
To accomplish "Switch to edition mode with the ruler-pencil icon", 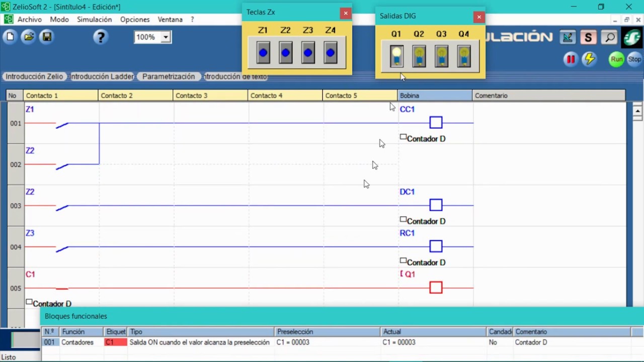I will pos(568,37).
